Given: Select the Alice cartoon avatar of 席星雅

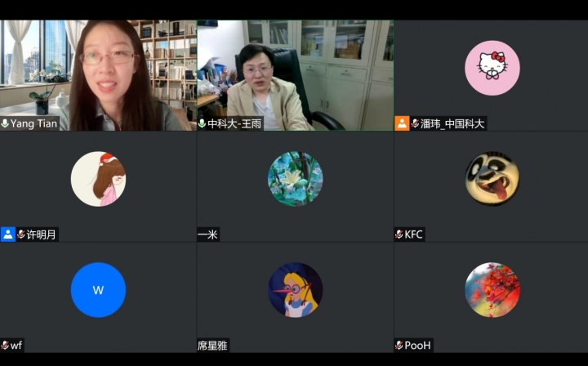Looking at the screenshot, I should pyautogui.click(x=295, y=290).
